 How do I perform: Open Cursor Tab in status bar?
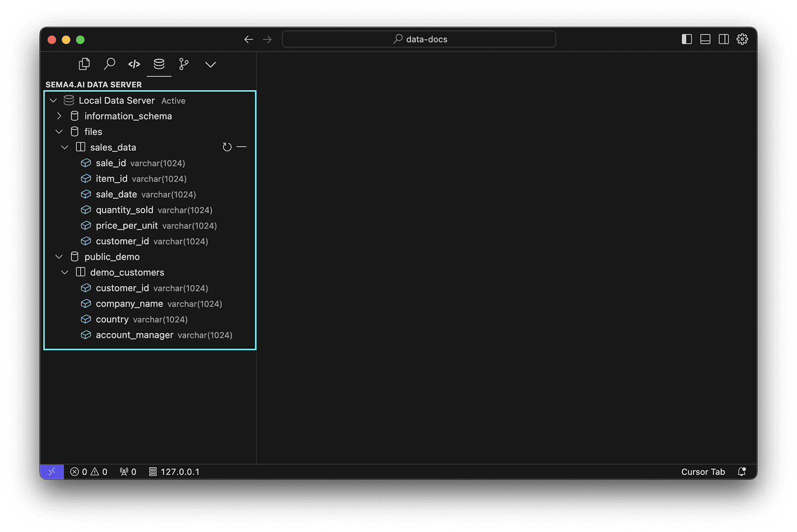pos(703,471)
